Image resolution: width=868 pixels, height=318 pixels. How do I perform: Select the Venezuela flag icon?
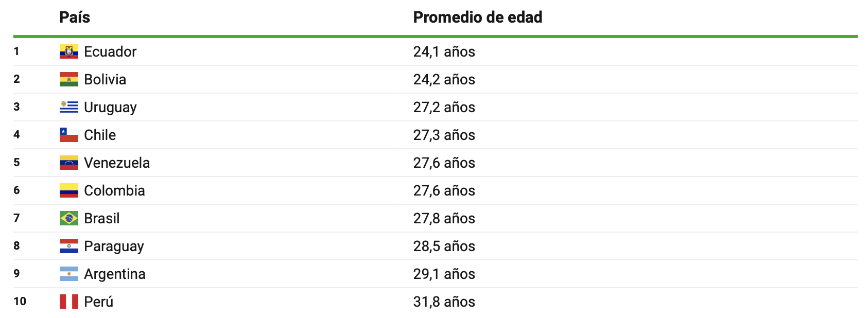(x=69, y=163)
